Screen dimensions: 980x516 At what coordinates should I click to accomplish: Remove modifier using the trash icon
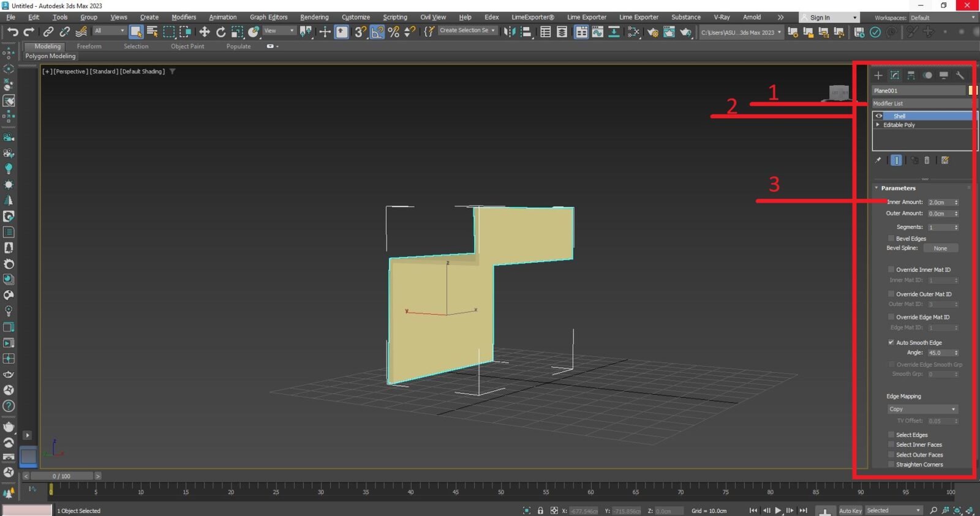pos(927,160)
